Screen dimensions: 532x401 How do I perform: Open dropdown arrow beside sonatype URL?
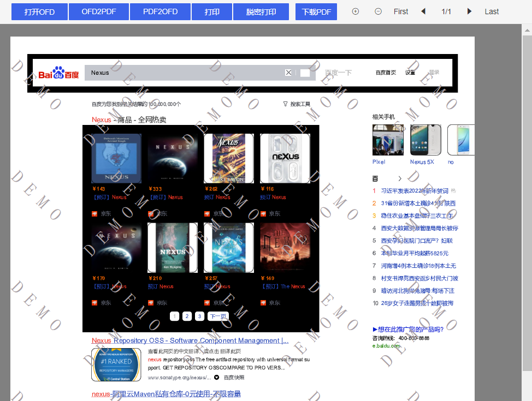pos(216,378)
